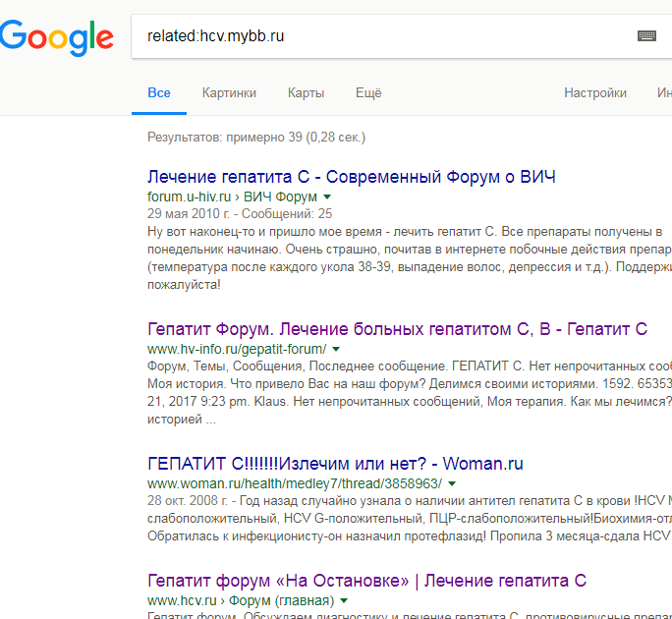
Task: Click the '29 мая 2010 г. - Сообщений: 25' text
Action: (240, 213)
